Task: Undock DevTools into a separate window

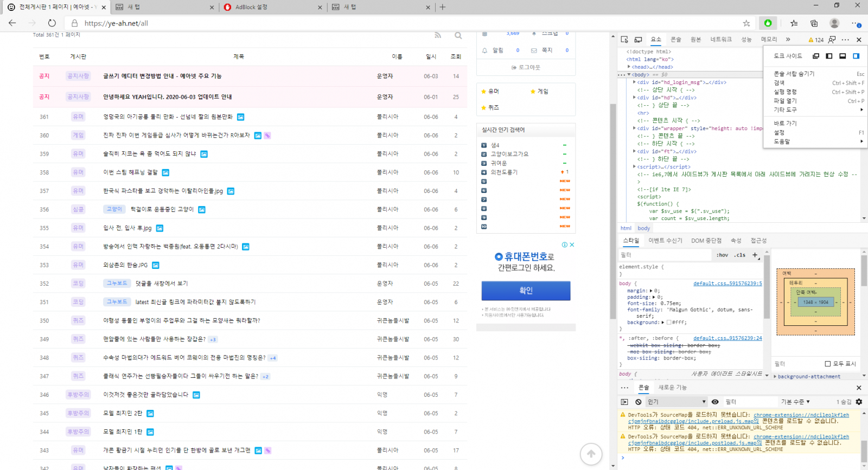Action: point(816,56)
